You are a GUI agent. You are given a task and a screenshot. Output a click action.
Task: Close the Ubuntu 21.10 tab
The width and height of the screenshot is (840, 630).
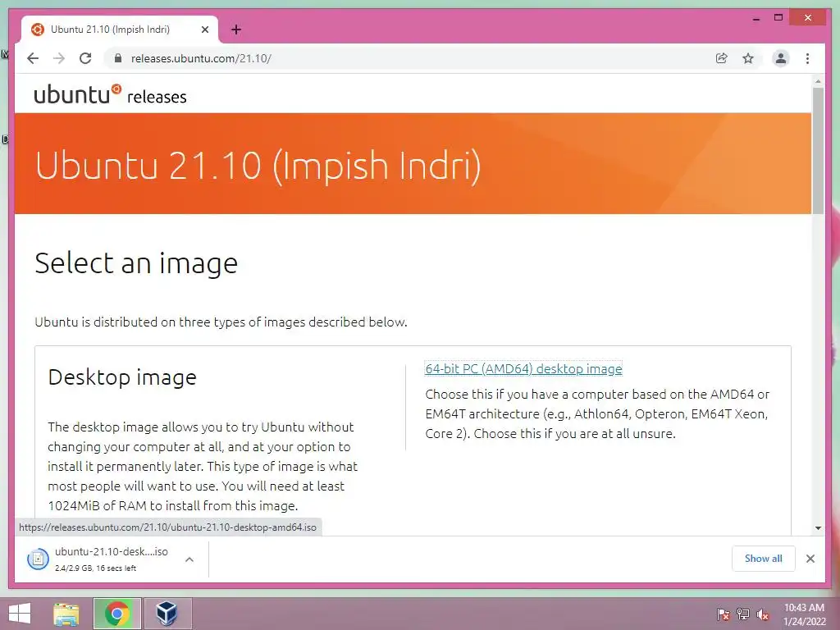point(204,30)
